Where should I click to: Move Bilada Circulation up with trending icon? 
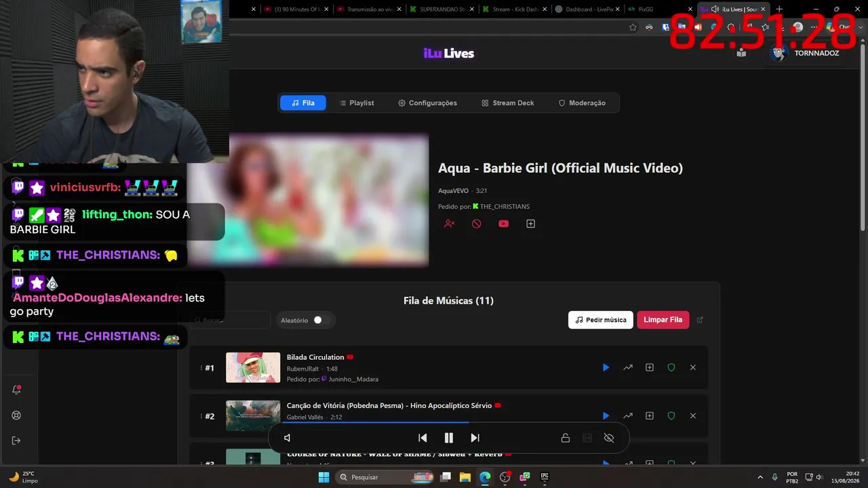(628, 367)
